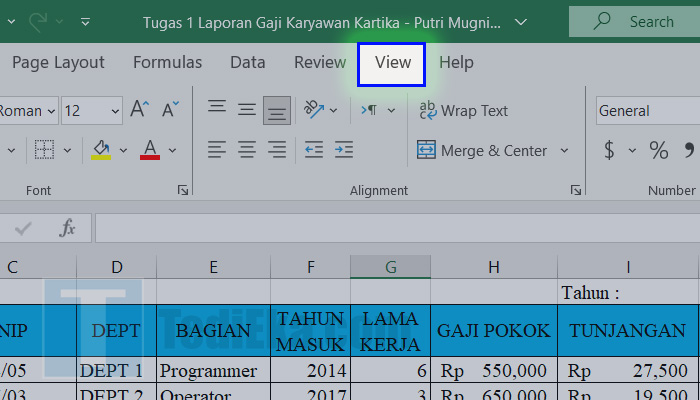Select column D header
Viewport: 700px width, 400px height.
[x=117, y=267]
